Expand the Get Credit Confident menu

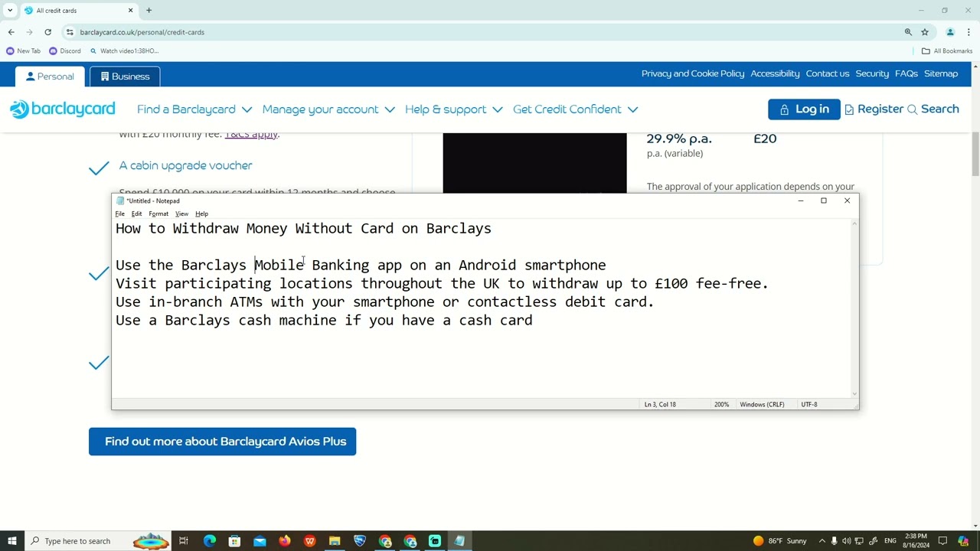(575, 109)
